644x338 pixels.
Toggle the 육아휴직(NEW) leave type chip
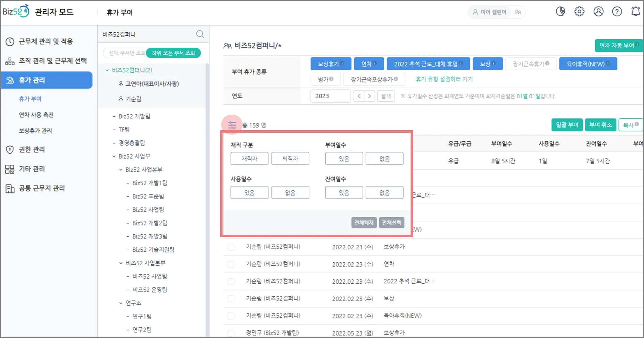pyautogui.click(x=588, y=64)
